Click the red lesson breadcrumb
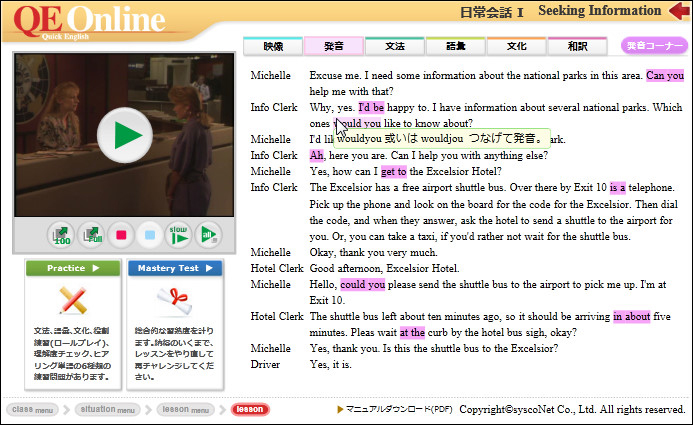The width and height of the screenshot is (693, 425). pos(250,410)
